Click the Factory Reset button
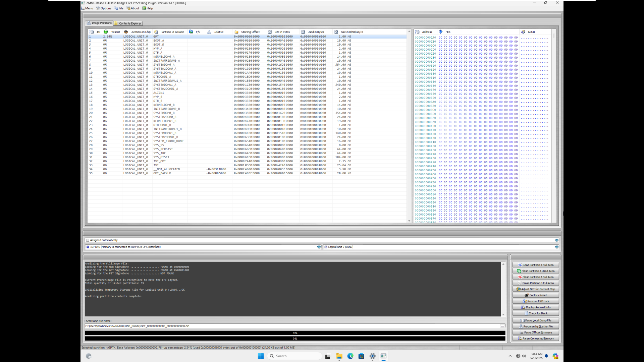 click(x=536, y=295)
